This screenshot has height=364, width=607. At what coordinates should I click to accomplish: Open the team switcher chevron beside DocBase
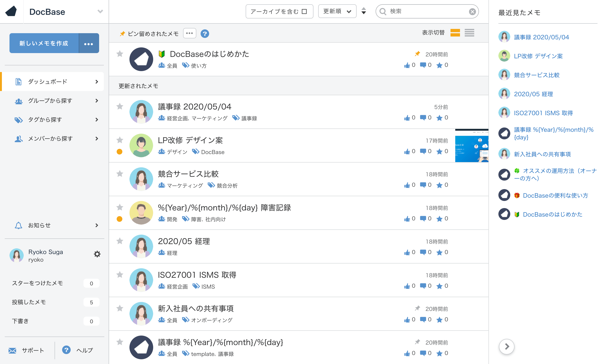tap(100, 11)
